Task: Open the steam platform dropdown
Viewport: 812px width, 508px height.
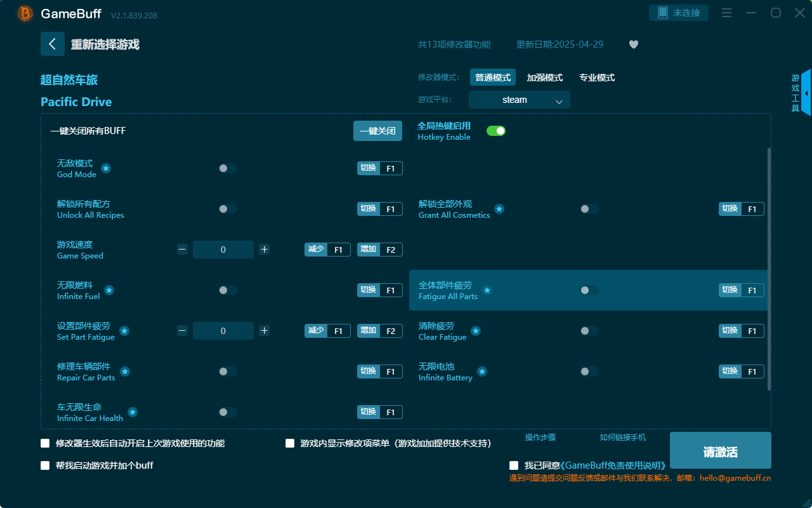Action: pyautogui.click(x=519, y=100)
